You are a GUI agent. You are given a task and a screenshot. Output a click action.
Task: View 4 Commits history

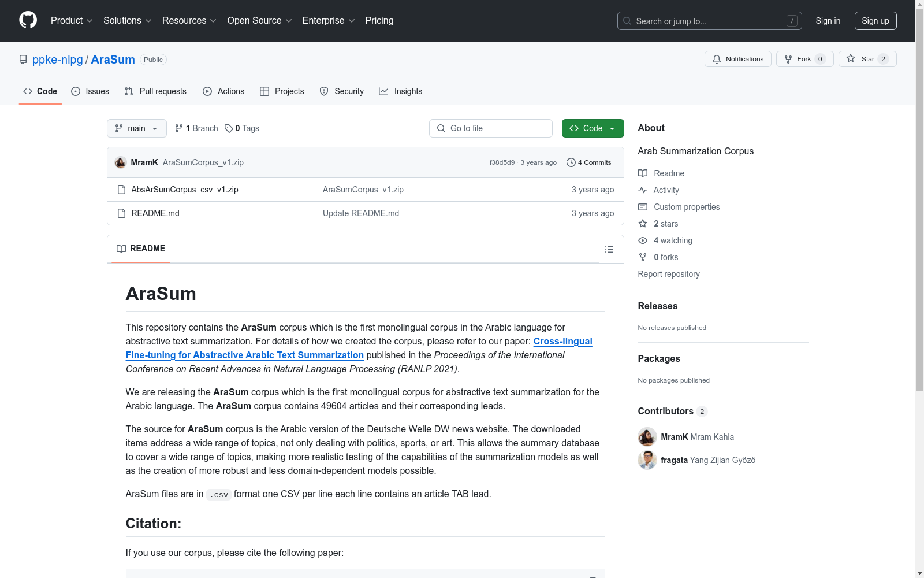point(589,162)
